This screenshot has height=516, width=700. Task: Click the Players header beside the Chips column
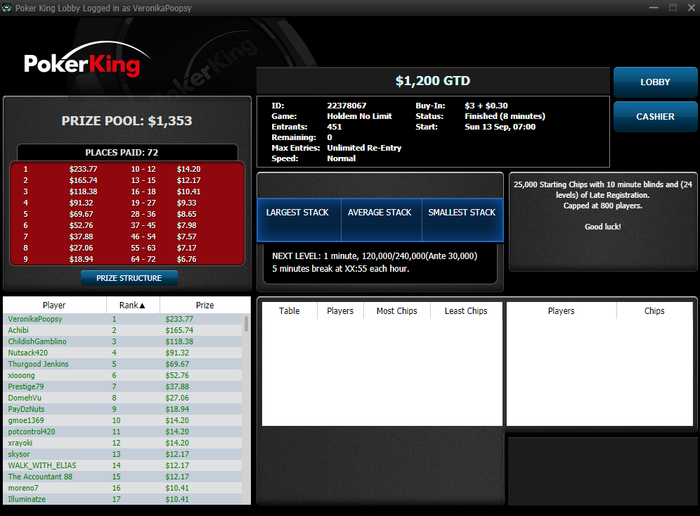561,311
